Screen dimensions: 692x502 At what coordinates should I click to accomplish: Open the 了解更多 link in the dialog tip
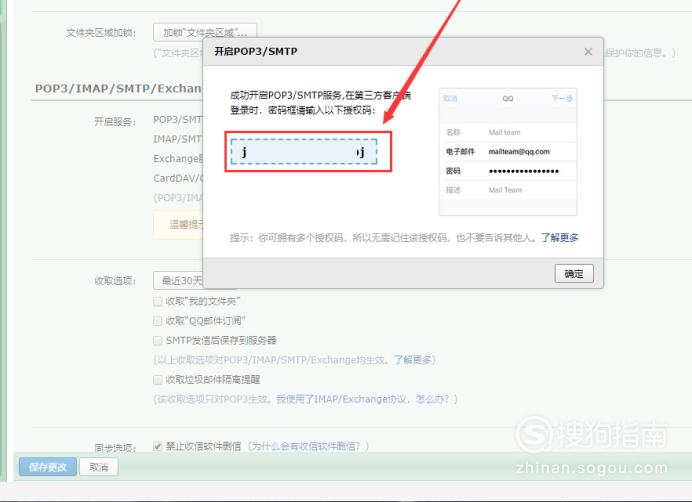point(560,238)
